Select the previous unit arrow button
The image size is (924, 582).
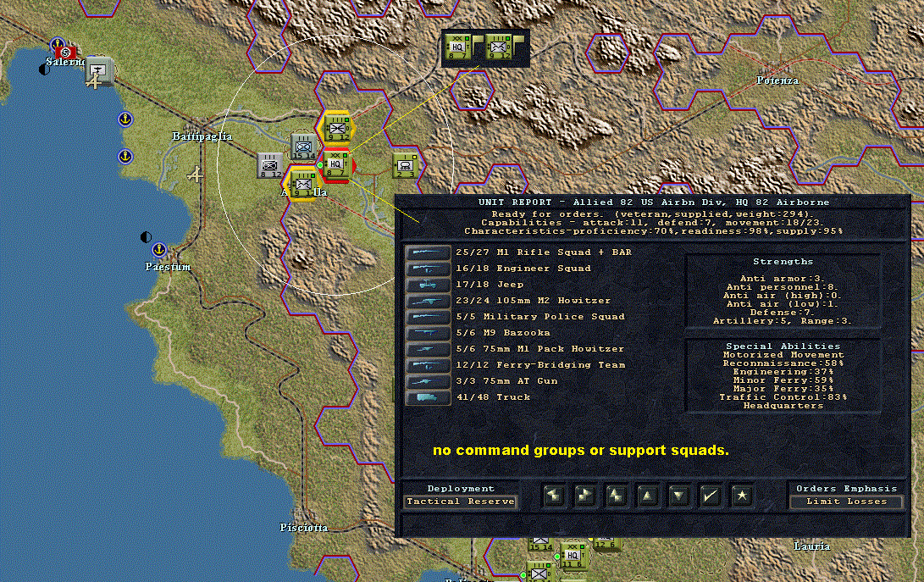[x=554, y=496]
